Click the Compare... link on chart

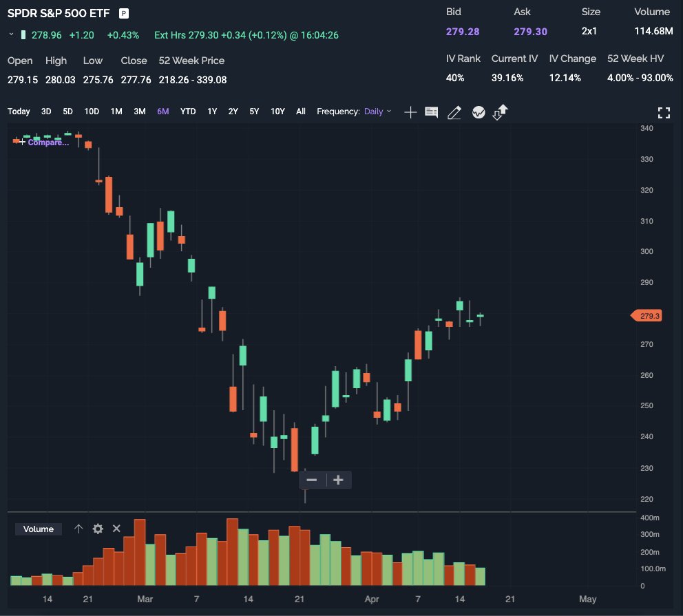coord(48,142)
